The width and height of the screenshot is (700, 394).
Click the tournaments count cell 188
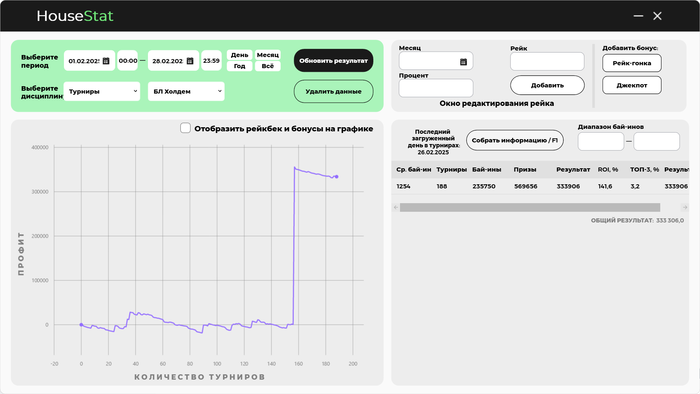tap(442, 187)
